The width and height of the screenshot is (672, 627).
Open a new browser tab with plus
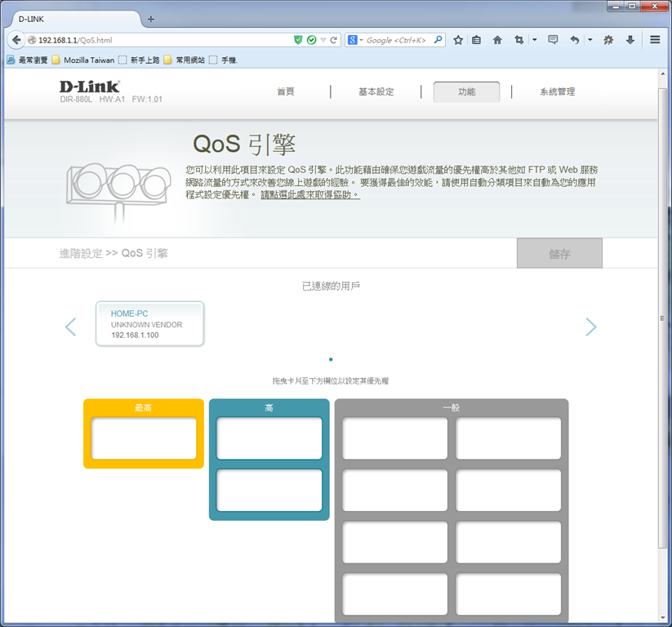tap(151, 19)
